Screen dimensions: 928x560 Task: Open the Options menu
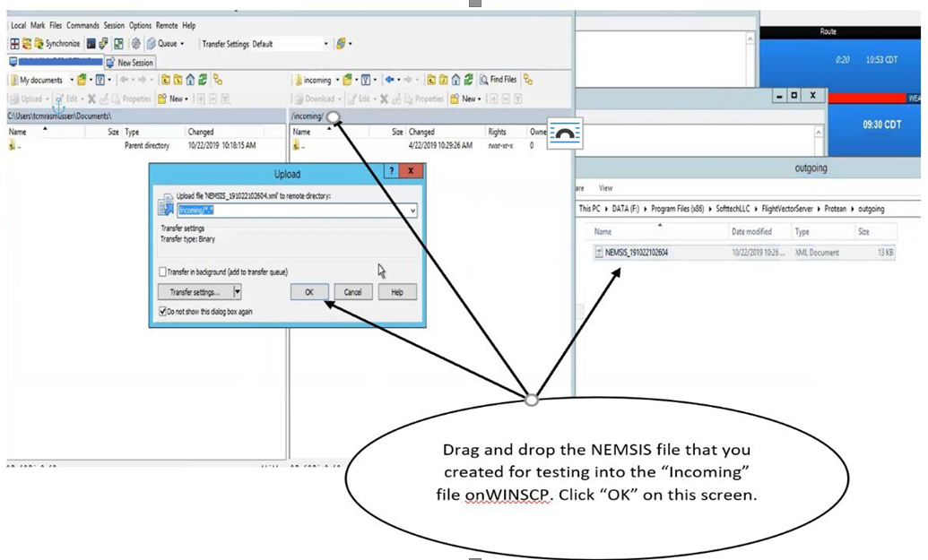pyautogui.click(x=140, y=25)
